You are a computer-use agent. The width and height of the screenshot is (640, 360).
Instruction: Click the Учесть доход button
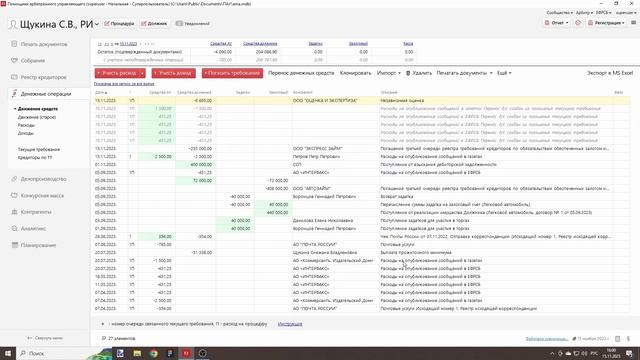pos(173,73)
